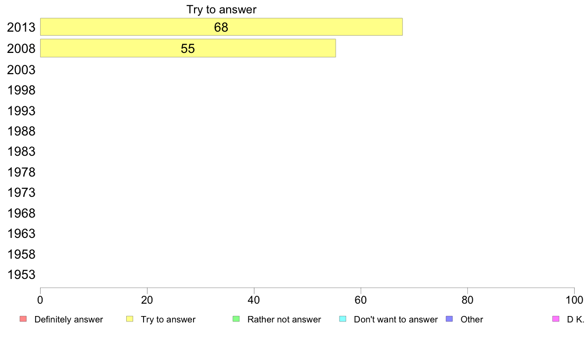588x364 pixels.
Task: Click the magenta D K. legend swatch
Action: (556, 319)
